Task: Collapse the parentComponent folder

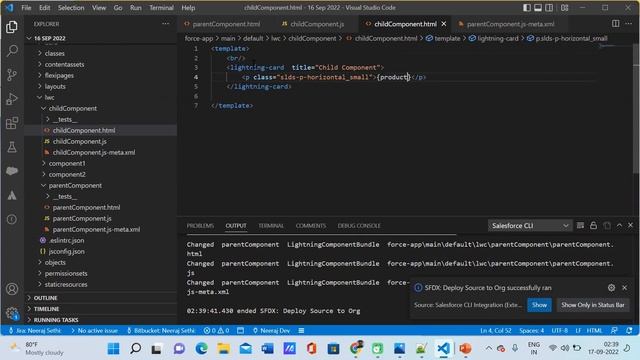Action: coord(75,185)
